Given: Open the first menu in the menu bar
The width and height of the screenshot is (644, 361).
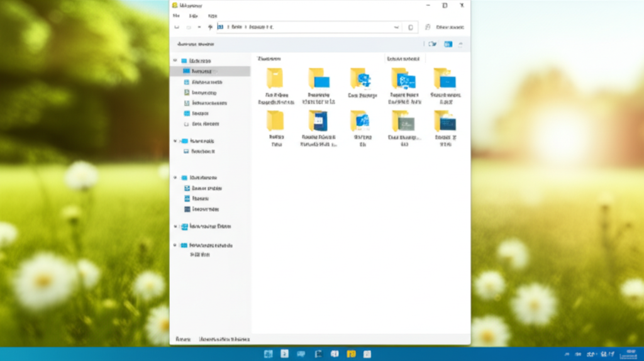Looking at the screenshot, I should [176, 16].
